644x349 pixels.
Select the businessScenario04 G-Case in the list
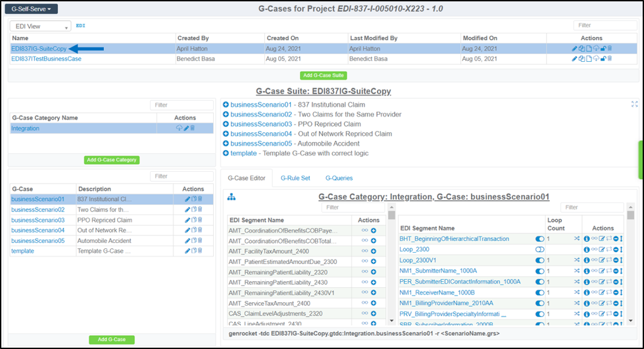(x=37, y=230)
